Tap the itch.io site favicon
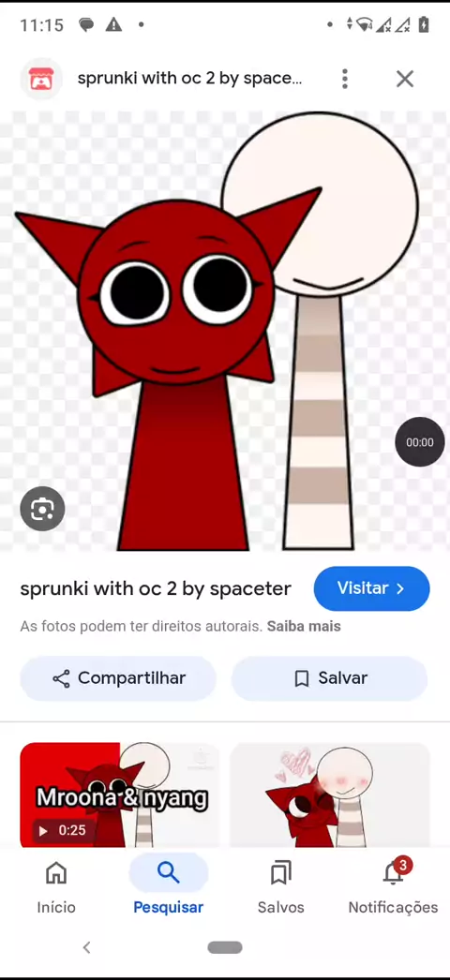The height and width of the screenshot is (980, 450). (x=41, y=79)
